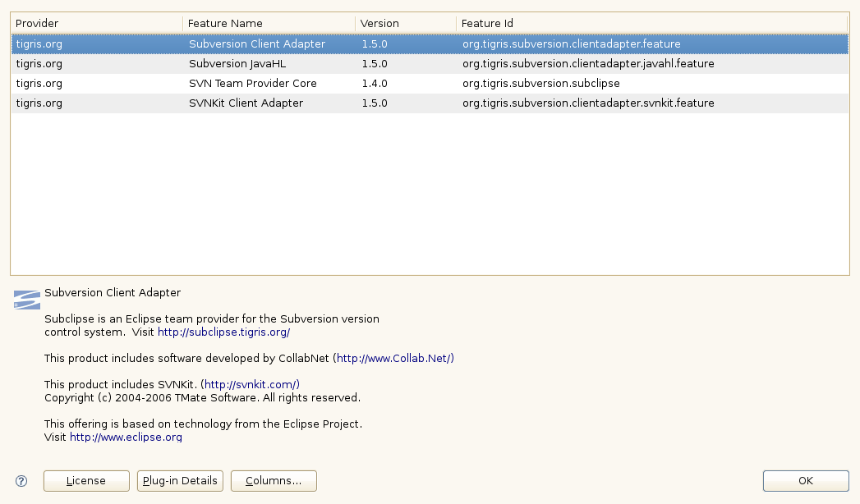Select the SVN Team Provider Core feature name
Viewport: 860px width, 504px height.
tap(253, 83)
